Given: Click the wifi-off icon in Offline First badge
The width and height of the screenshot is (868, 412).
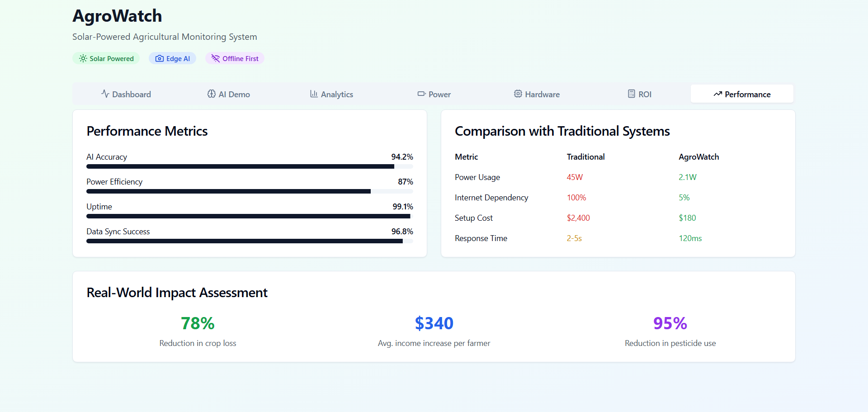Looking at the screenshot, I should click(216, 58).
